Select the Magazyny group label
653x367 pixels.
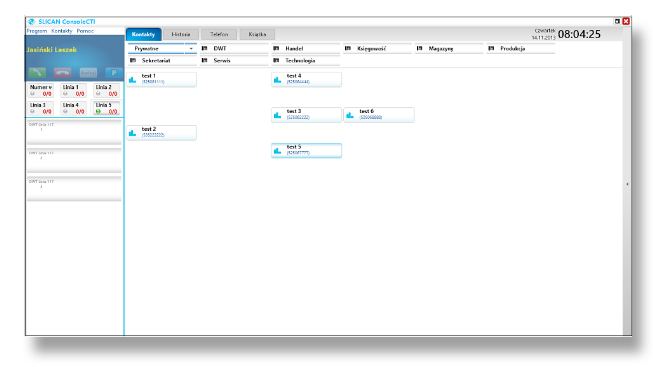(x=441, y=48)
